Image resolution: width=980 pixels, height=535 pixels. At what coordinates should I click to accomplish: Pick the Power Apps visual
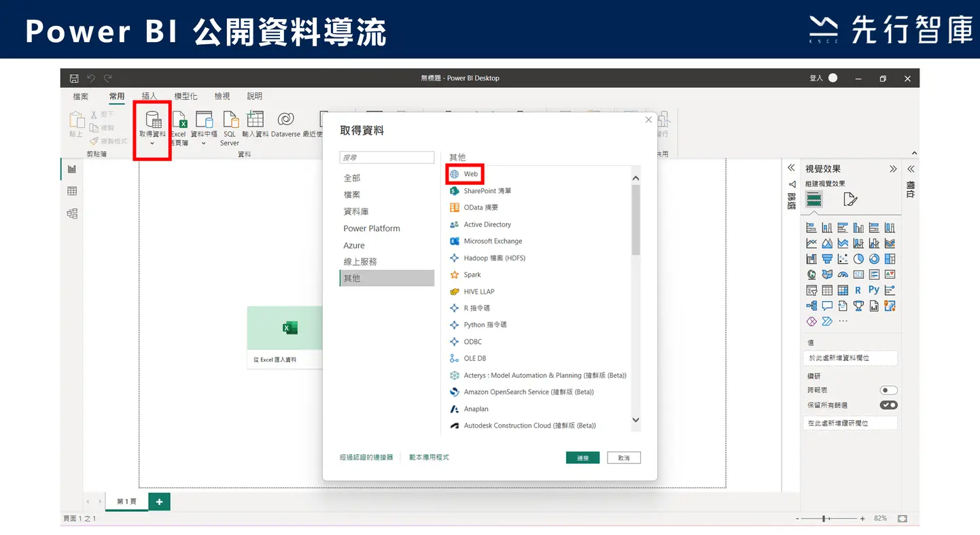coord(811,322)
